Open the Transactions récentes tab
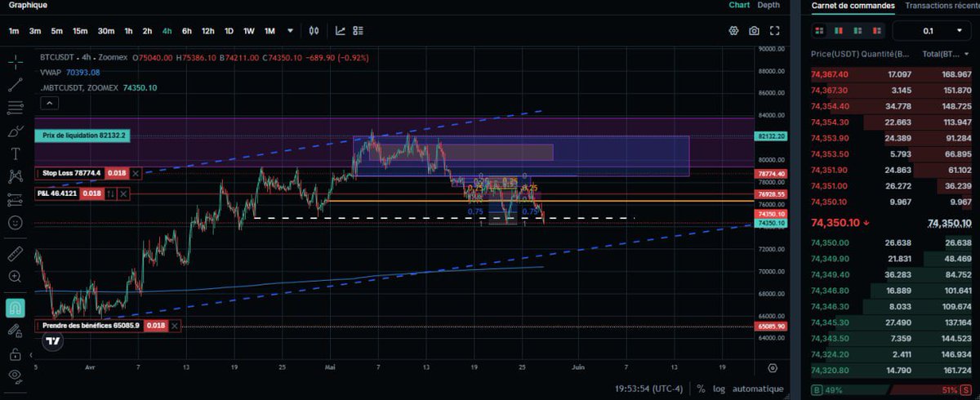980x400 pixels. (x=942, y=6)
